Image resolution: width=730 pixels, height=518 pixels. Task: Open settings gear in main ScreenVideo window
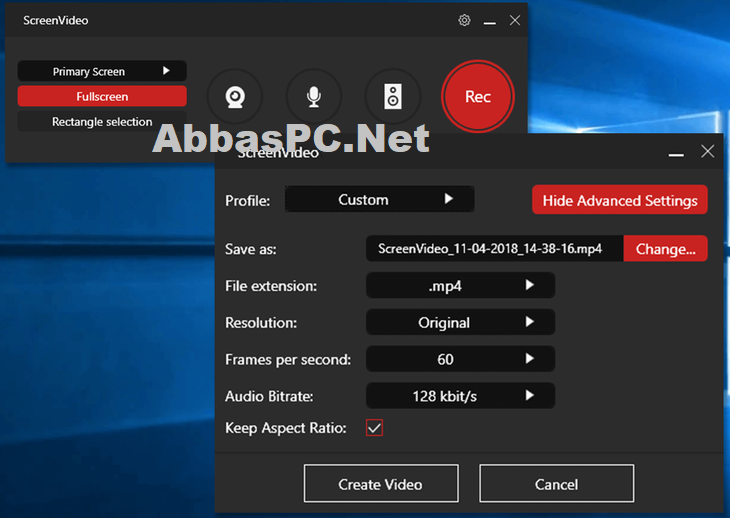tap(464, 20)
